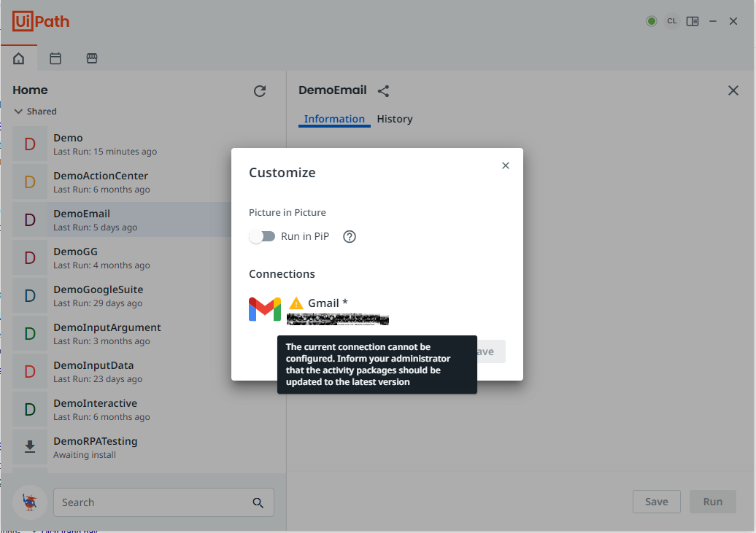Click the DemoInputData process letter icon

30,372
